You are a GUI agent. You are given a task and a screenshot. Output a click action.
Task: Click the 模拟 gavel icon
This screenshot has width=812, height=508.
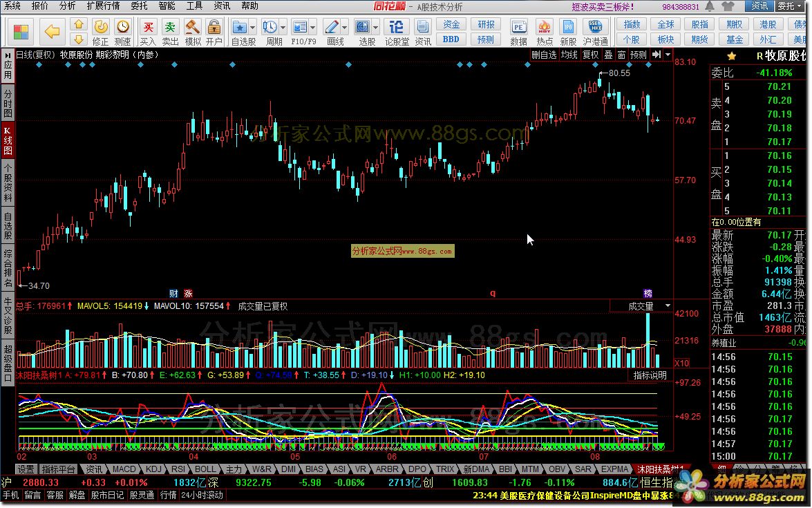coord(193,27)
